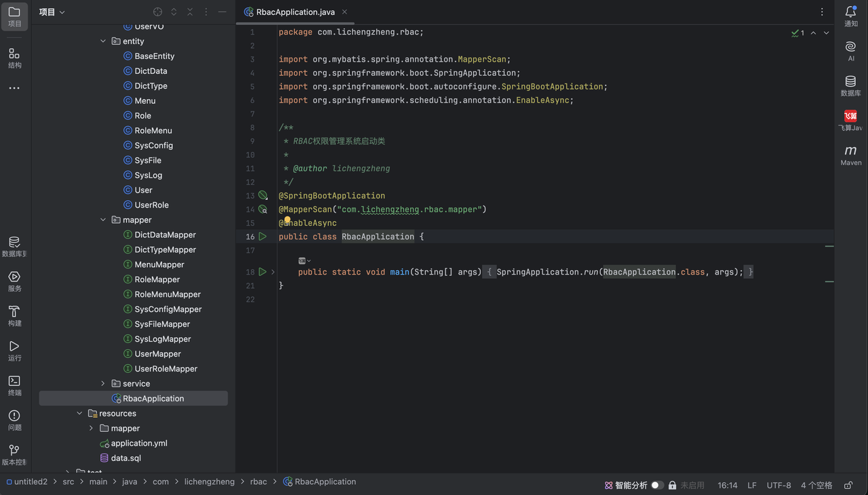Screen dimensions: 868x495
Task: Expand the service package
Action: click(x=103, y=384)
